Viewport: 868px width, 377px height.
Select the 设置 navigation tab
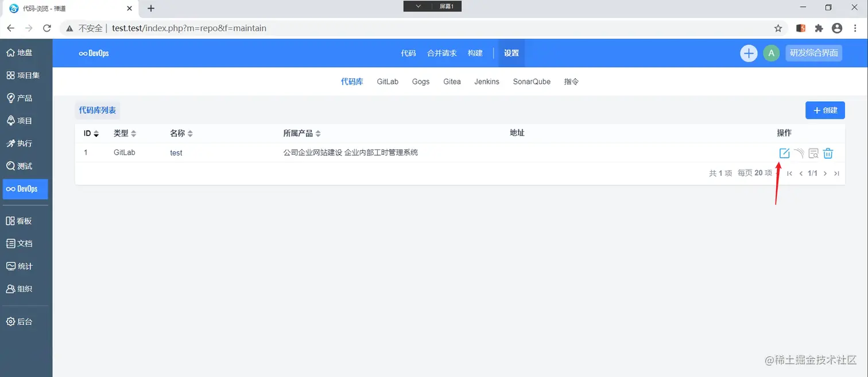click(511, 53)
